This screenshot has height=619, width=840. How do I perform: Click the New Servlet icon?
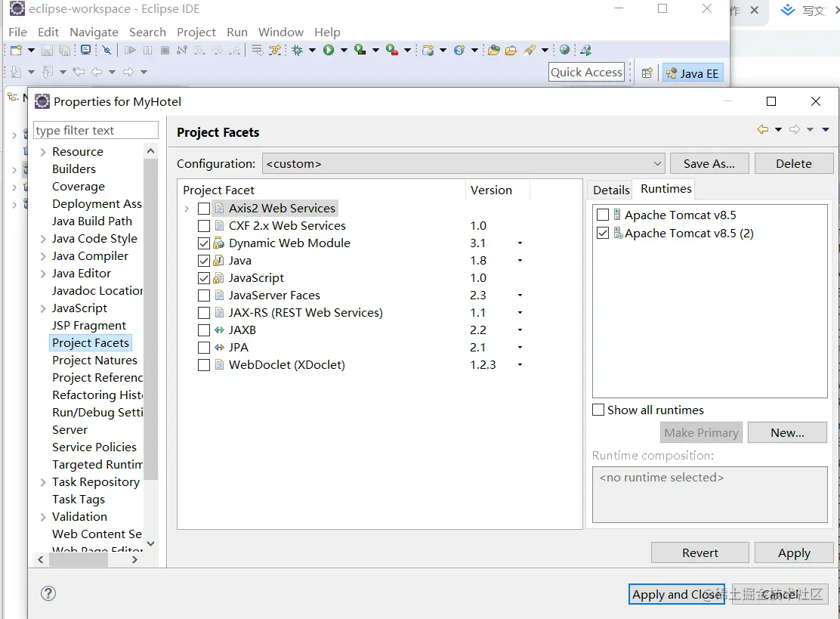click(459, 50)
